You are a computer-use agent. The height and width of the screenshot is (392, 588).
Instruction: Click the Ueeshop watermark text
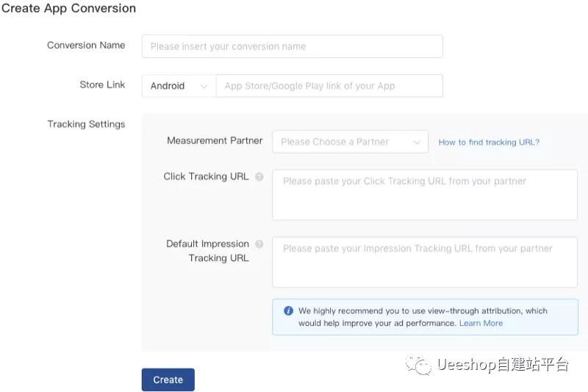(503, 365)
